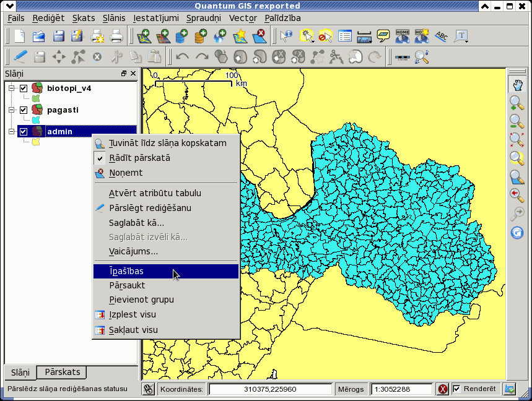Activate the Identify Features tool
This screenshot has width=532, height=401.
click(x=286, y=36)
